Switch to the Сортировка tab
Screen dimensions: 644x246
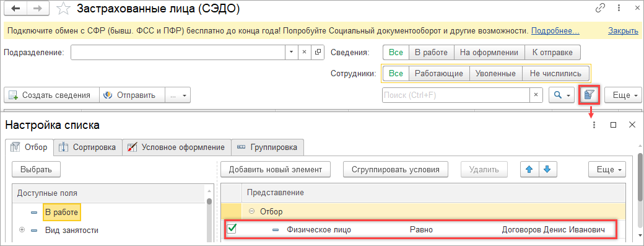click(x=89, y=147)
